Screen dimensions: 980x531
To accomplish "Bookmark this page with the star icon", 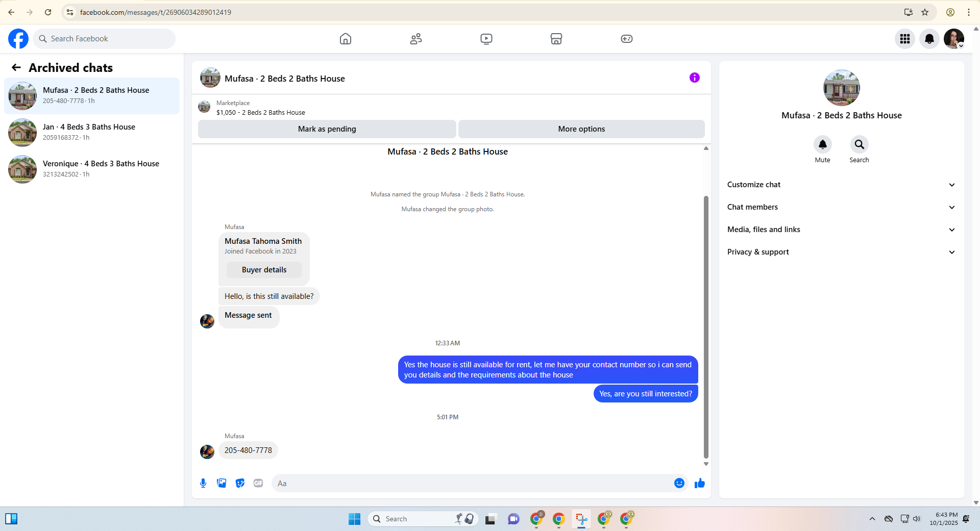I will (925, 12).
